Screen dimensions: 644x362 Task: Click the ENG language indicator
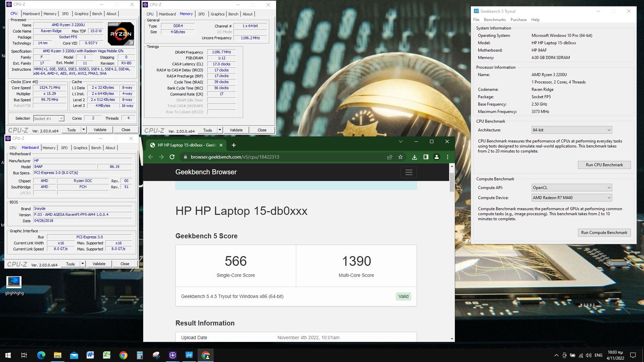[598, 355]
